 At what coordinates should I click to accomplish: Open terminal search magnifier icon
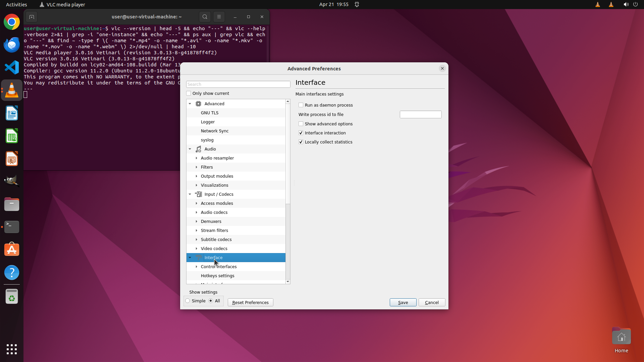tap(205, 17)
